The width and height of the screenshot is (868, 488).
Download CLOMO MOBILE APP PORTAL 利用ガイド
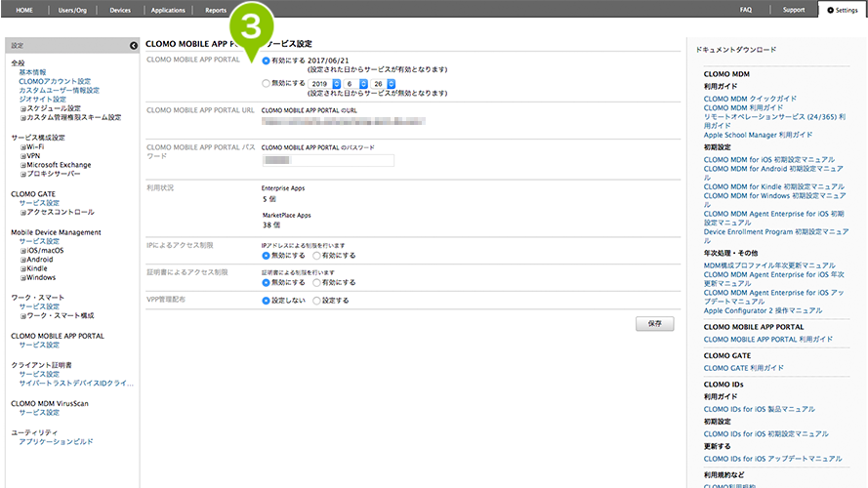point(767,340)
